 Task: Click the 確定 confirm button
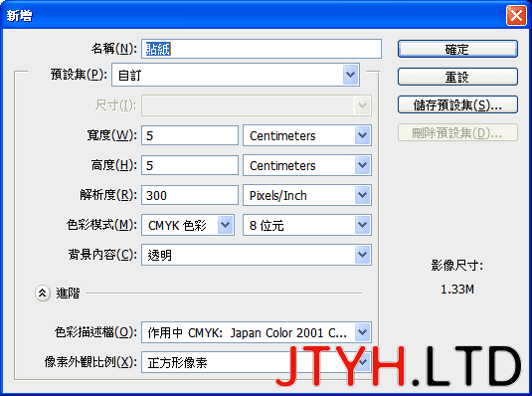pos(457,49)
